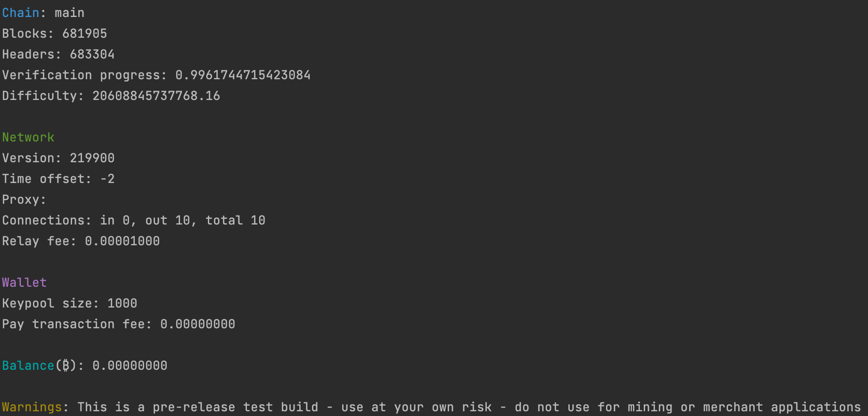The height and width of the screenshot is (416, 868).
Task: Click the Proxy label
Action: click(x=24, y=200)
